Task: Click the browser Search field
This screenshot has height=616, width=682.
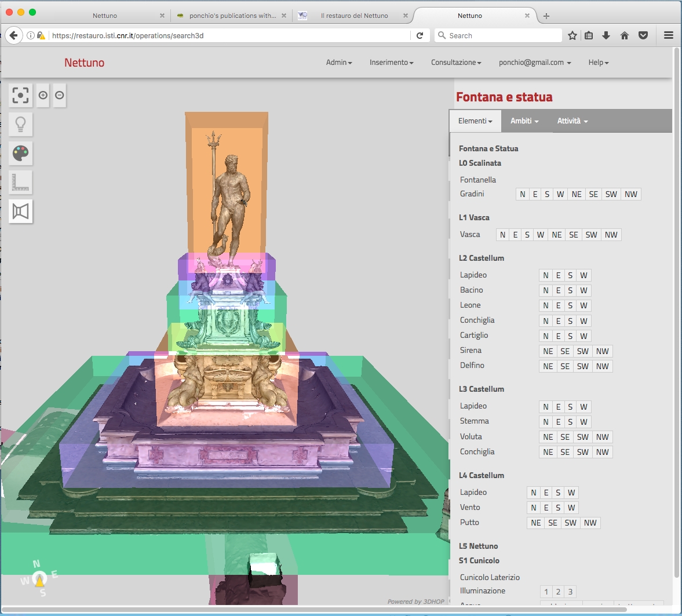Action: pyautogui.click(x=498, y=36)
